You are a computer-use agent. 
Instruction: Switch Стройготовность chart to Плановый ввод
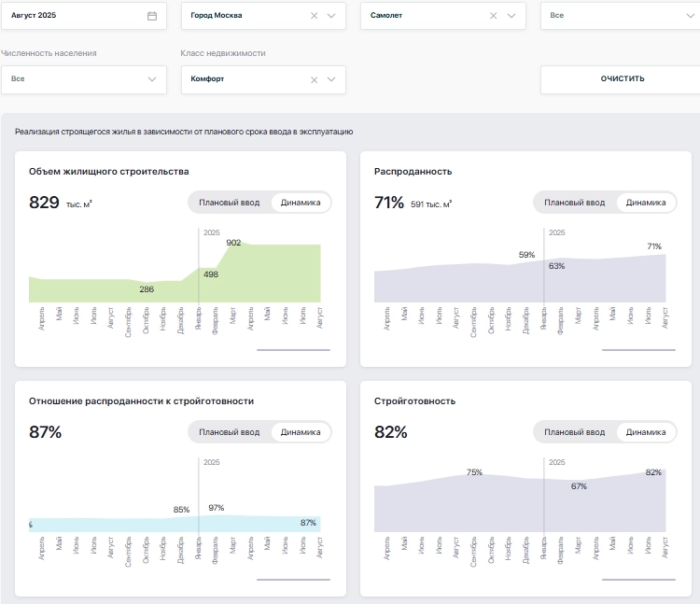[575, 432]
